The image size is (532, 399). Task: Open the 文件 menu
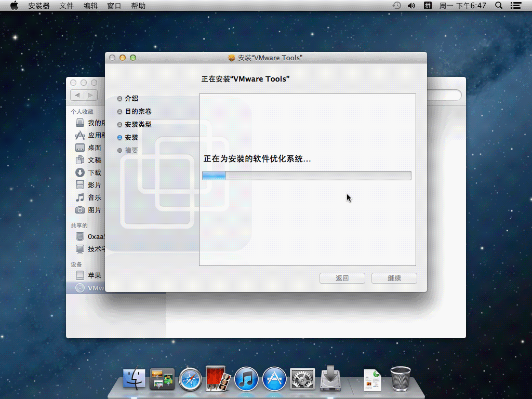click(66, 6)
